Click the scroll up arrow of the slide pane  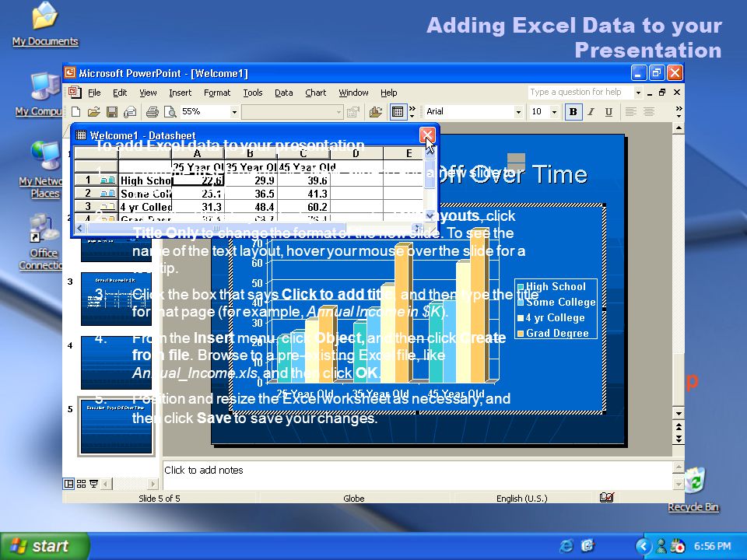[679, 128]
